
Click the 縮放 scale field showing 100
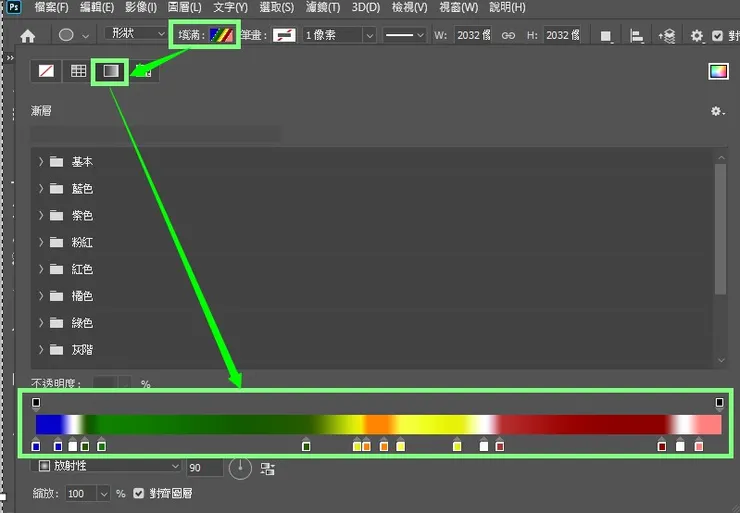81,494
